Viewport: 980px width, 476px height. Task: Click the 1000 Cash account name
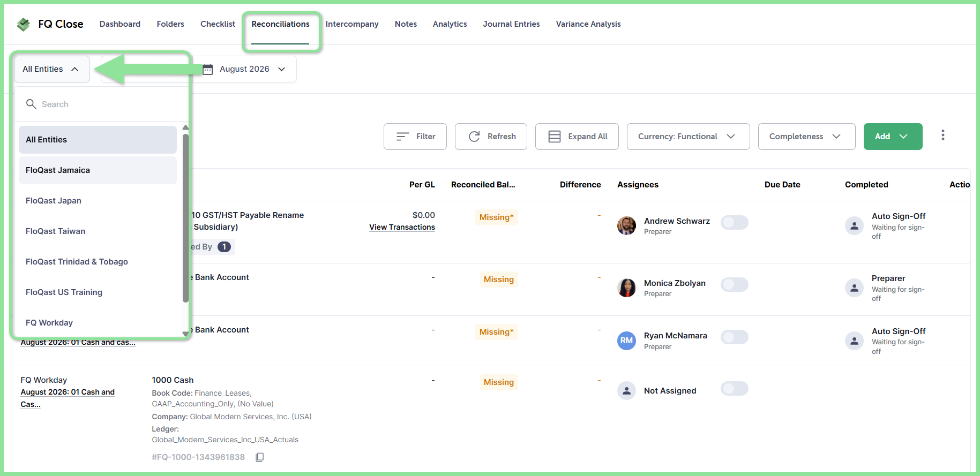point(173,380)
